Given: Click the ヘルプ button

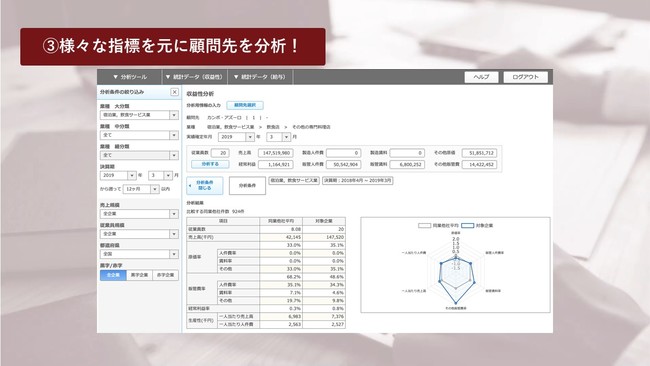Looking at the screenshot, I should tap(481, 77).
